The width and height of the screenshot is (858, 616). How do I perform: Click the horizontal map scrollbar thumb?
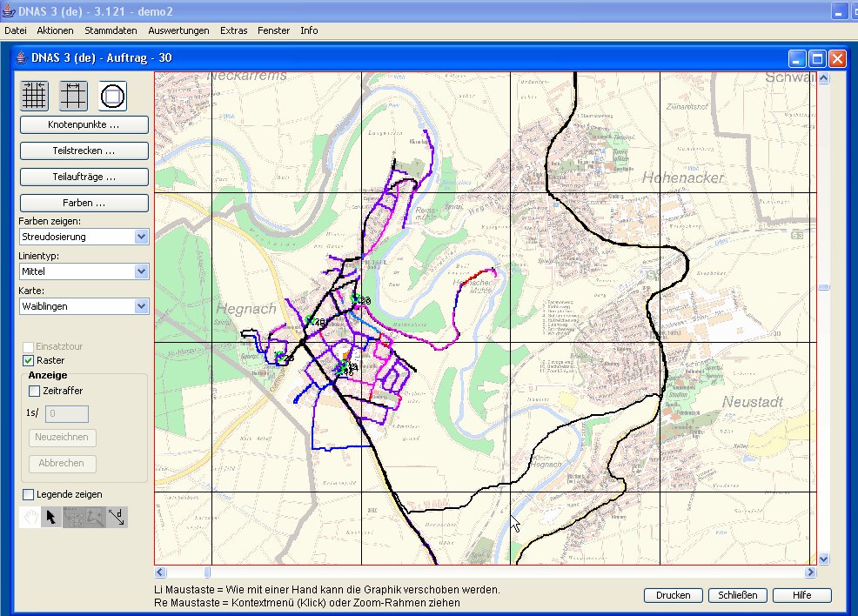click(x=207, y=572)
